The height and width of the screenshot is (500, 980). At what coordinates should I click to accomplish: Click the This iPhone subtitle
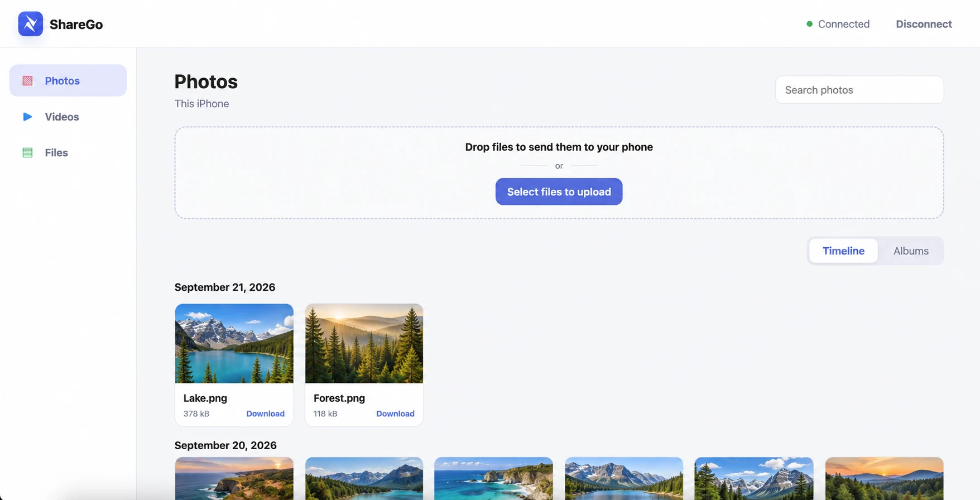tap(201, 104)
